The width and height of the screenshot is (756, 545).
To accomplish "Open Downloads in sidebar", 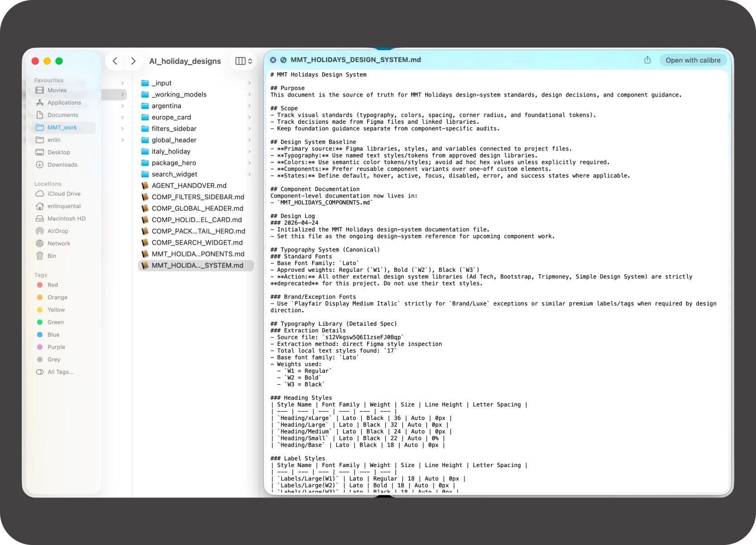I will [63, 164].
